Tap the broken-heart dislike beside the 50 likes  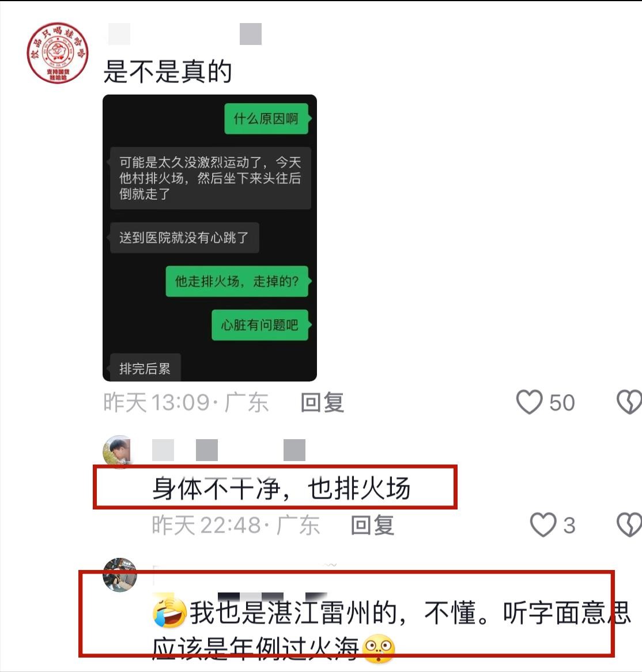tap(629, 402)
